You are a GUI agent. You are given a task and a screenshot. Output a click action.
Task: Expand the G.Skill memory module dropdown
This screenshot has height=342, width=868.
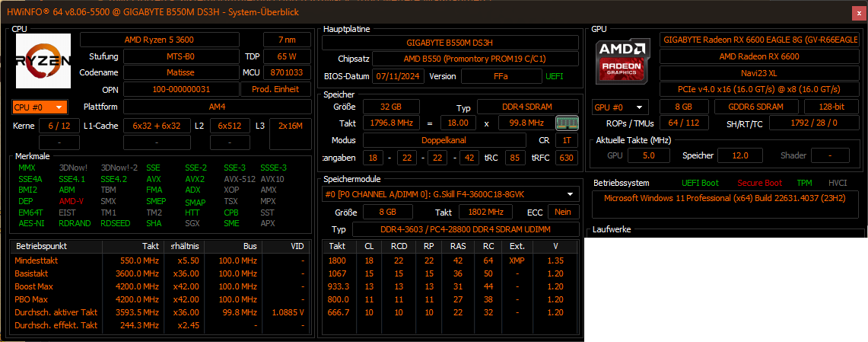pyautogui.click(x=450, y=194)
